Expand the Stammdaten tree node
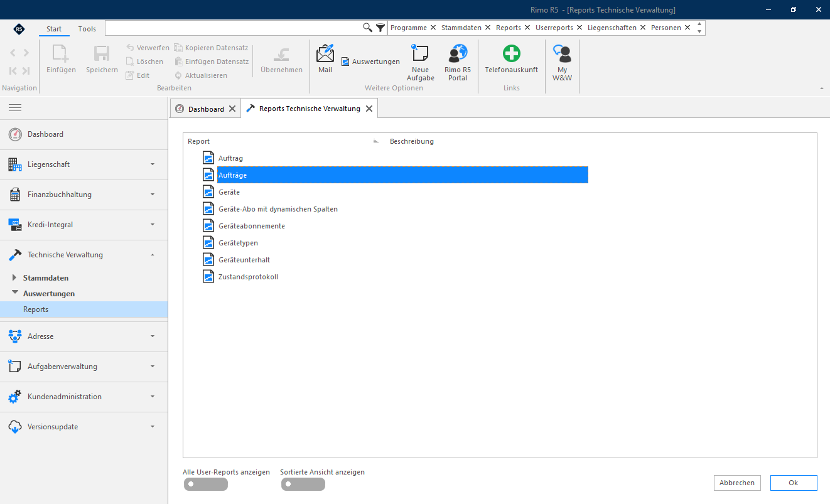The image size is (830, 504). 14,277
